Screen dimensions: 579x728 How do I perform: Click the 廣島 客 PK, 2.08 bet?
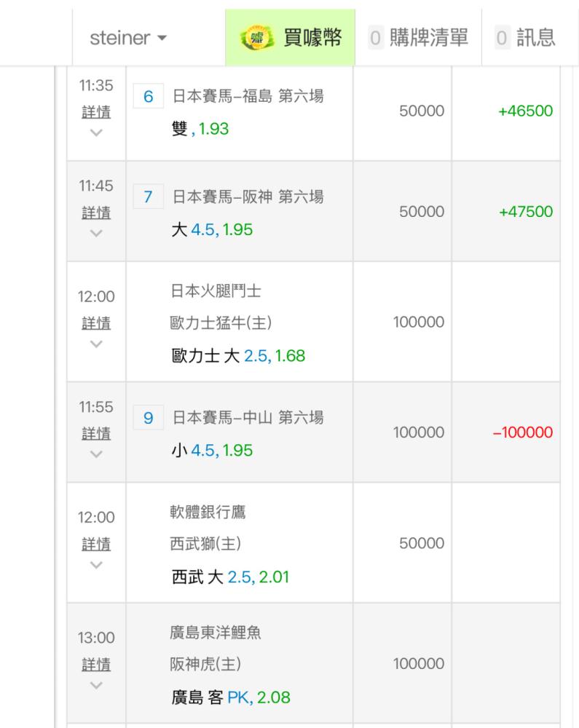[230, 698]
